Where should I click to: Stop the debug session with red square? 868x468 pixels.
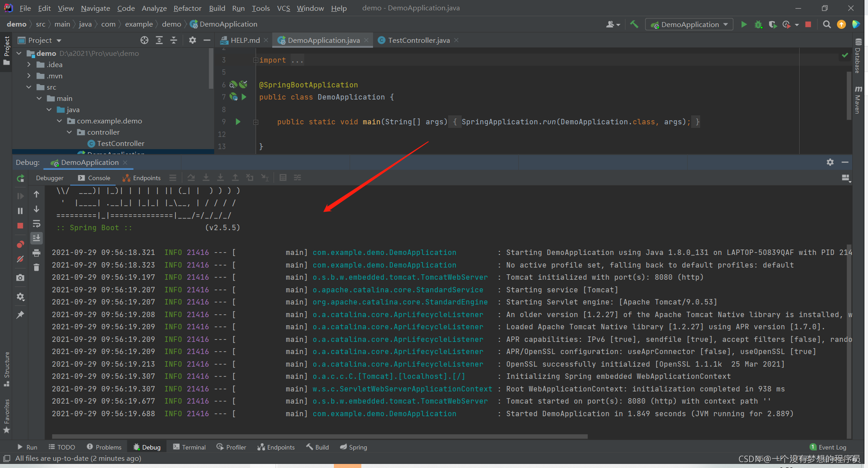20,226
